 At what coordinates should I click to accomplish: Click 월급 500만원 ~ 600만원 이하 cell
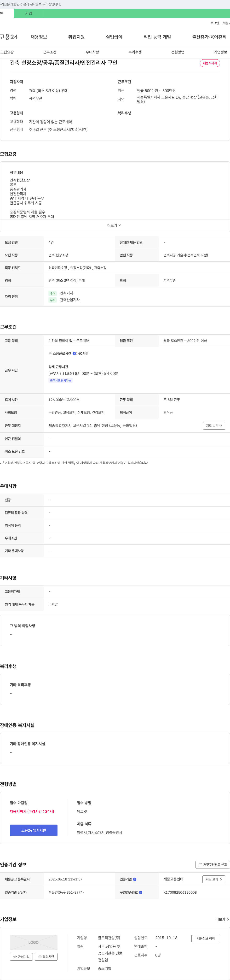click(x=185, y=341)
